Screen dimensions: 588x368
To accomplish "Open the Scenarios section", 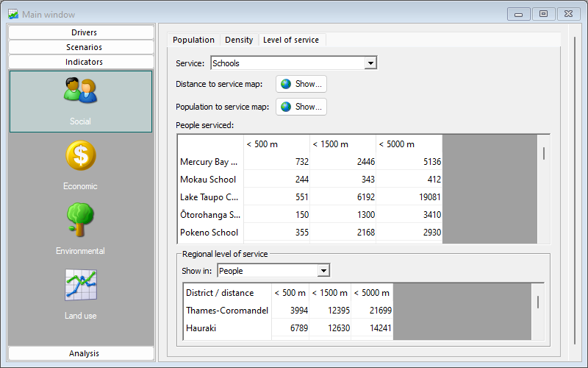I will click(81, 47).
